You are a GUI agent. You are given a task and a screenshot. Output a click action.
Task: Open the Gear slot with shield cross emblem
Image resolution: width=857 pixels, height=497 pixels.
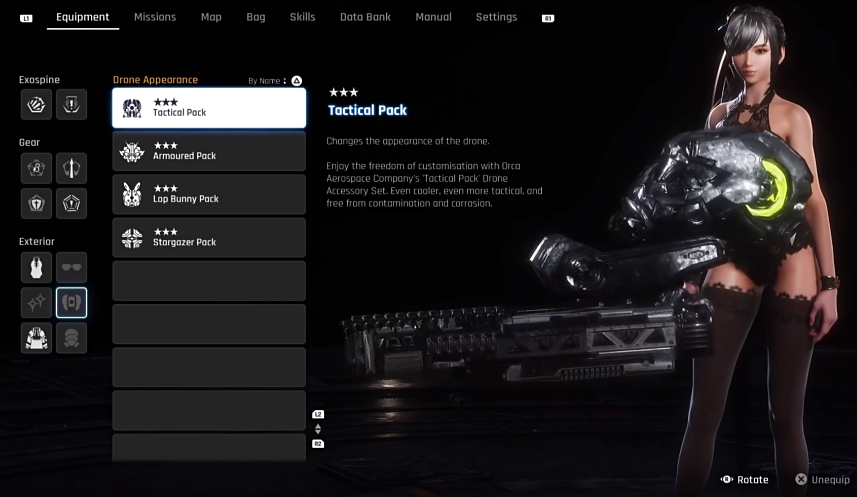pyautogui.click(x=36, y=203)
